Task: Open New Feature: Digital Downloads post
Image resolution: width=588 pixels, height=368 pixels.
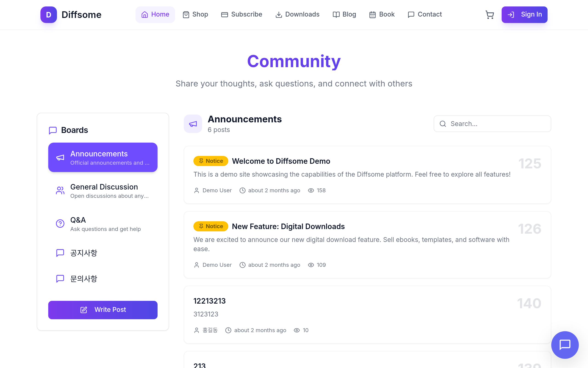Action: tap(288, 226)
